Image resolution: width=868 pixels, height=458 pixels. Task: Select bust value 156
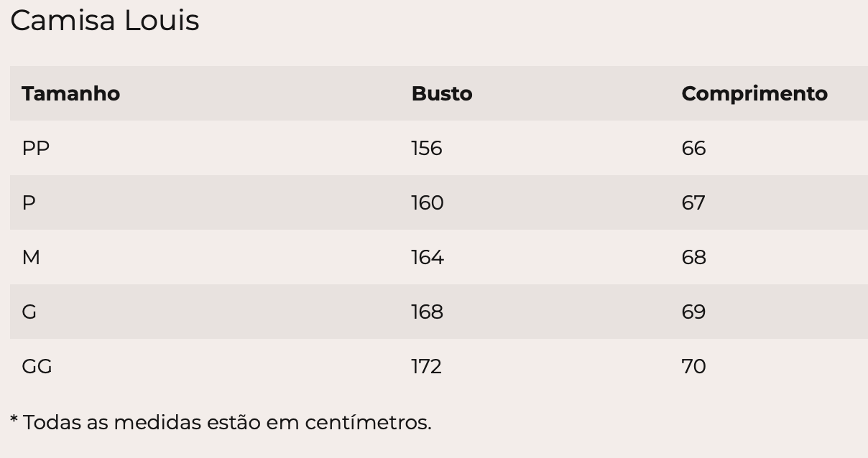(427, 148)
